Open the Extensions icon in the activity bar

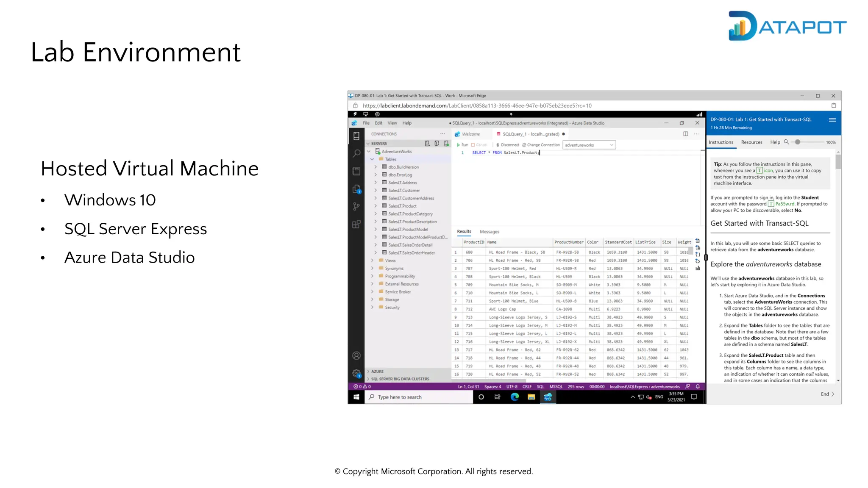tap(356, 224)
